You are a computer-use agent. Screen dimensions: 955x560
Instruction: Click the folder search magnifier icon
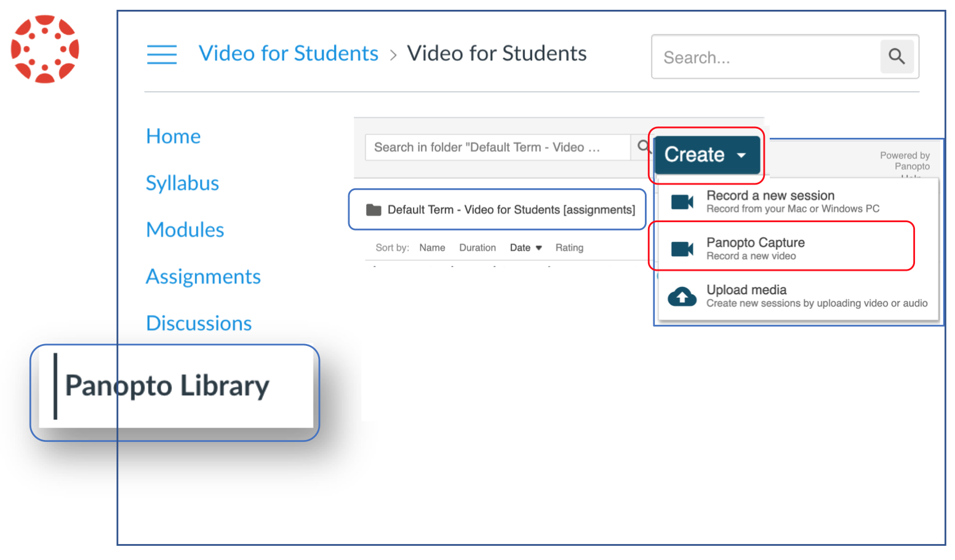[x=643, y=146]
